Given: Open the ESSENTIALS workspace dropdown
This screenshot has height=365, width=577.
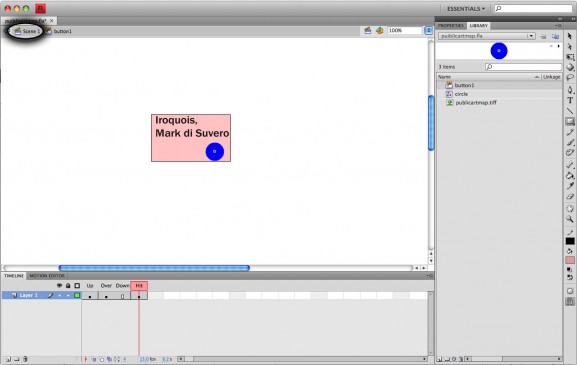Looking at the screenshot, I should [x=466, y=8].
